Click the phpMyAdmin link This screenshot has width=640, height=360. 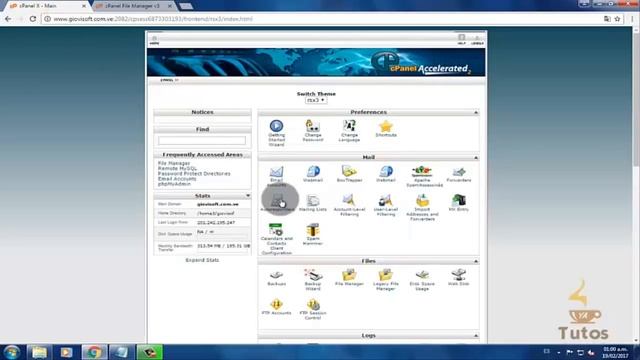pyautogui.click(x=174, y=184)
